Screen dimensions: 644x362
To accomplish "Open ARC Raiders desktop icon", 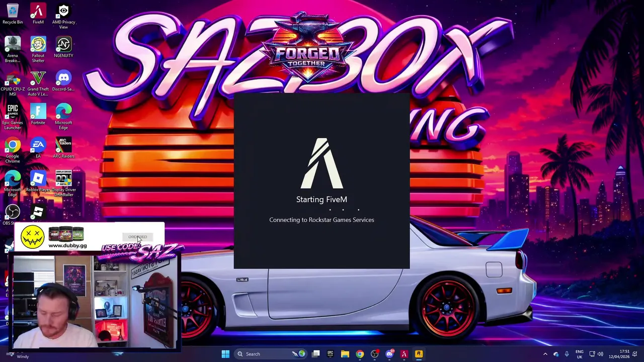I will (x=63, y=148).
